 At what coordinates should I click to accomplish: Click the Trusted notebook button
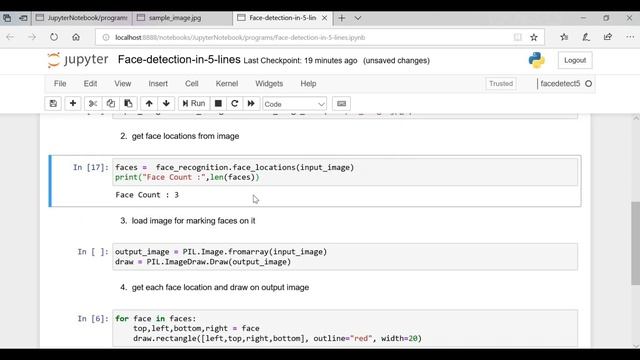tap(501, 84)
